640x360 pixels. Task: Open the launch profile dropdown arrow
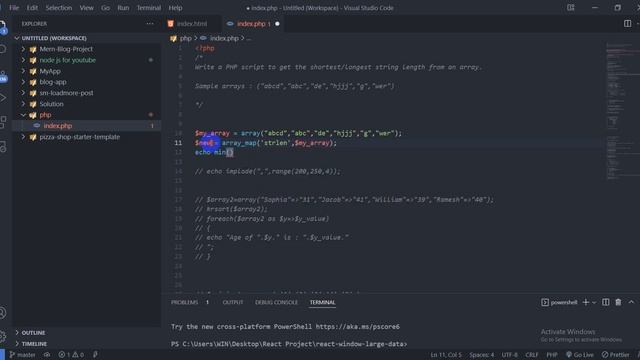(594, 302)
